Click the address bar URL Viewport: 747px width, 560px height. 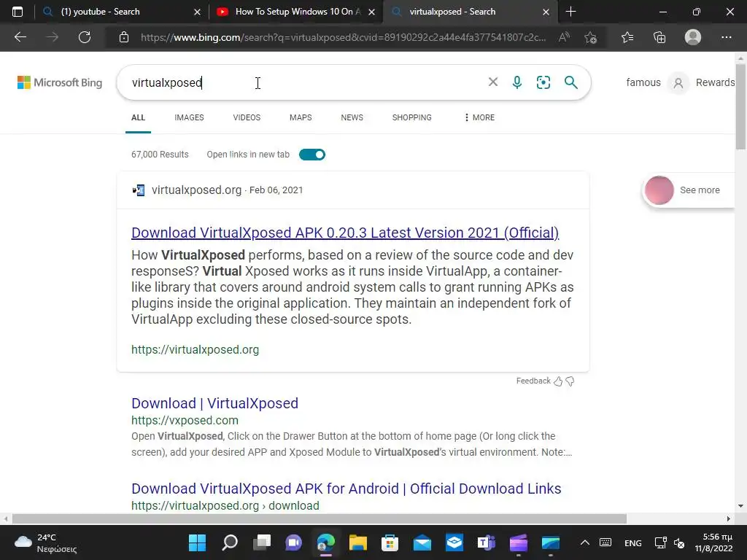pyautogui.click(x=343, y=37)
